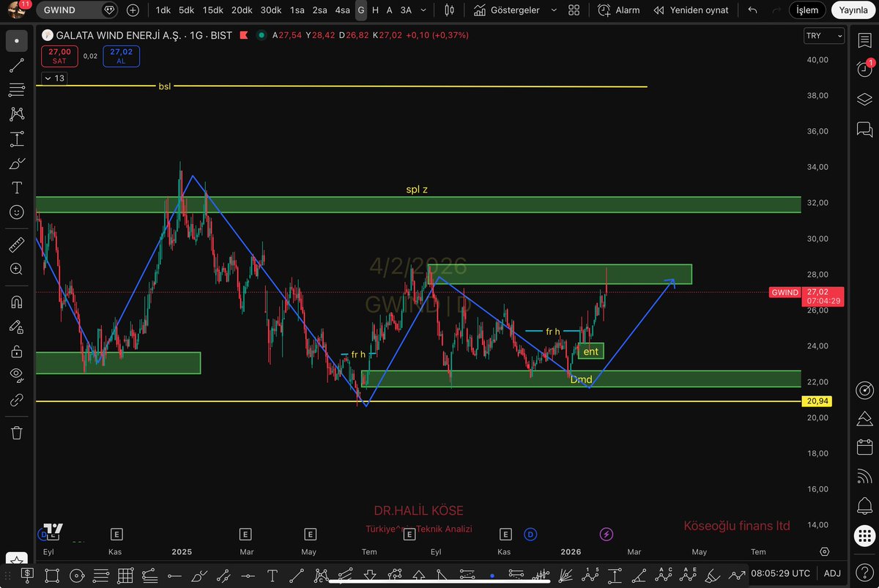Select the brush drawing tool

pos(16,163)
